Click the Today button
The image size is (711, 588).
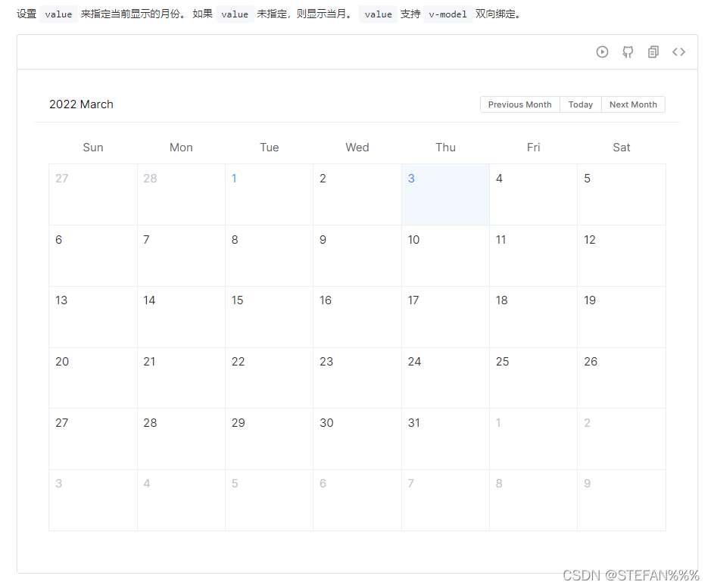[581, 104]
